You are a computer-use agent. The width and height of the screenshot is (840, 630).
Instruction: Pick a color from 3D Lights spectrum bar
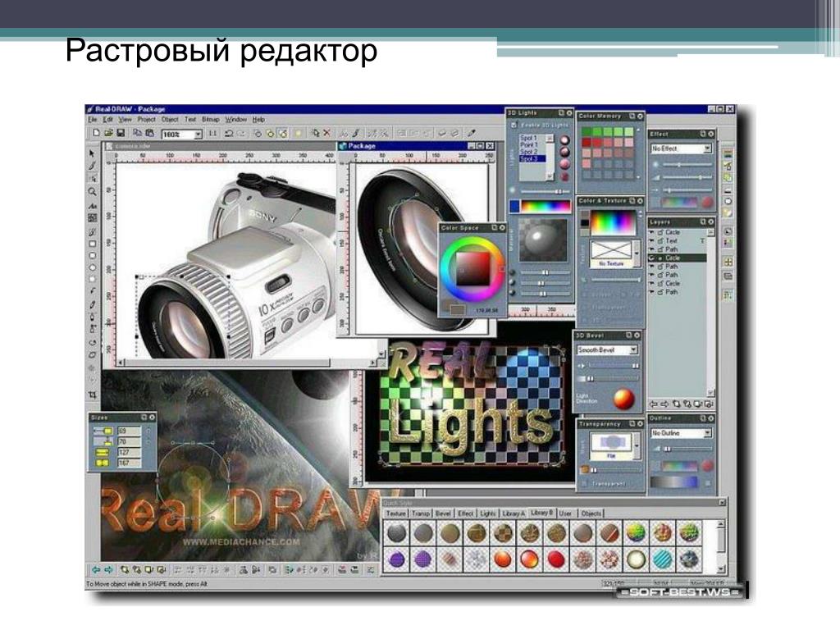(x=546, y=206)
